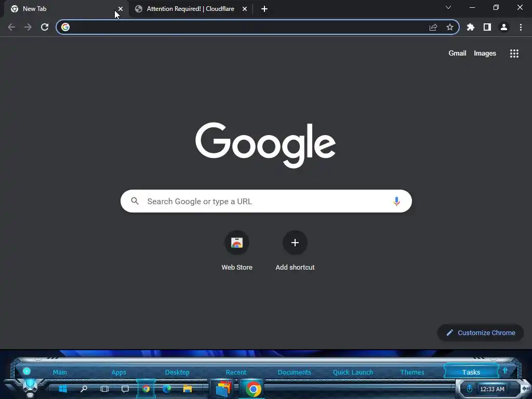Close the New Tab tab
The height and width of the screenshot is (399, 532).
tap(121, 9)
